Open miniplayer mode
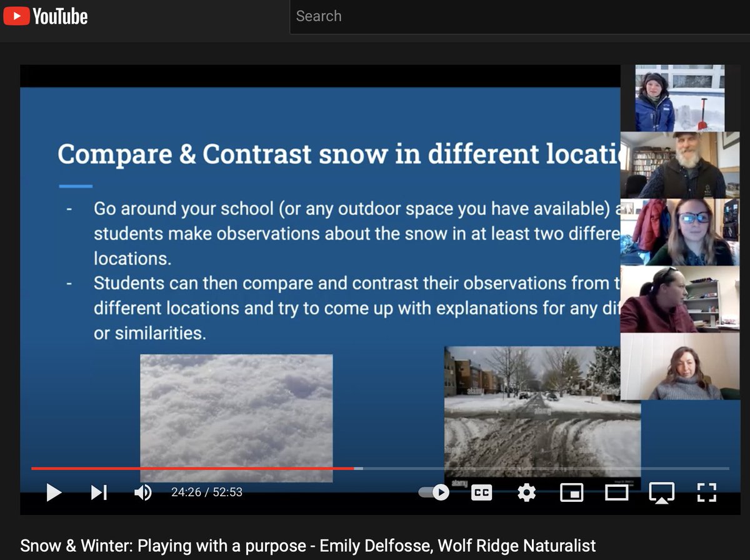The height and width of the screenshot is (560, 750). coord(571,492)
